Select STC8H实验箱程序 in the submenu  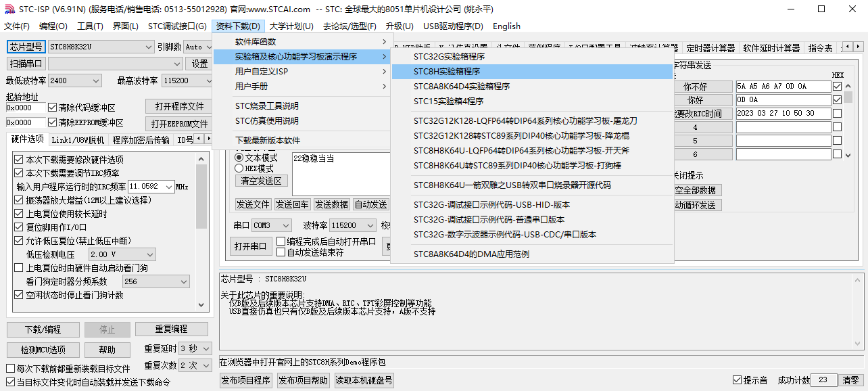(x=533, y=72)
